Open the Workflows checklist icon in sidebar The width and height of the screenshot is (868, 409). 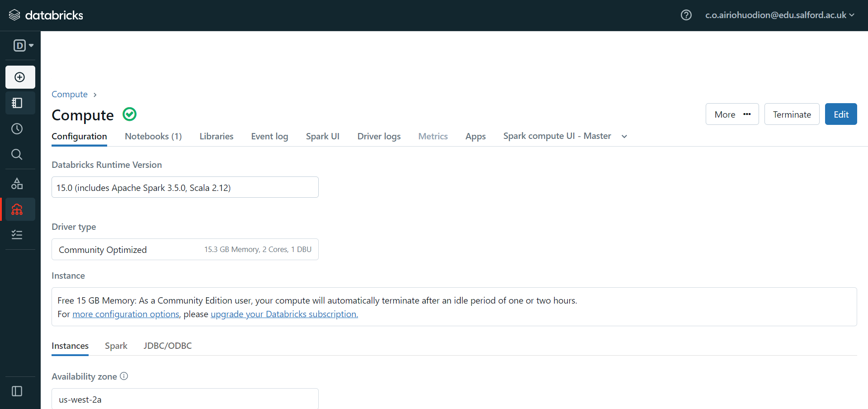coord(17,235)
